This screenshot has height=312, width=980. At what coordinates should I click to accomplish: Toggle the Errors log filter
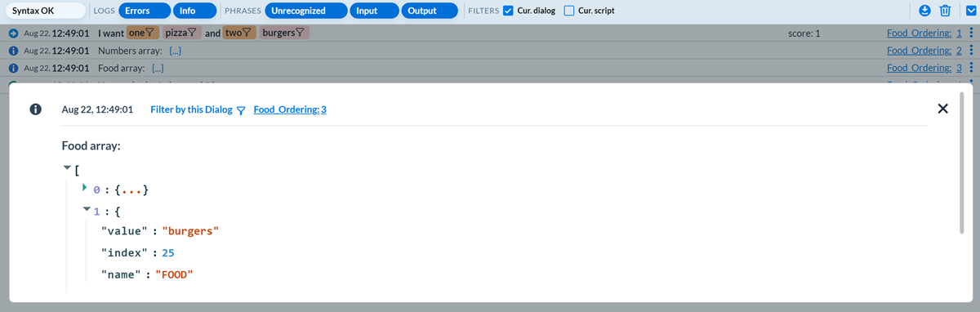(x=145, y=11)
